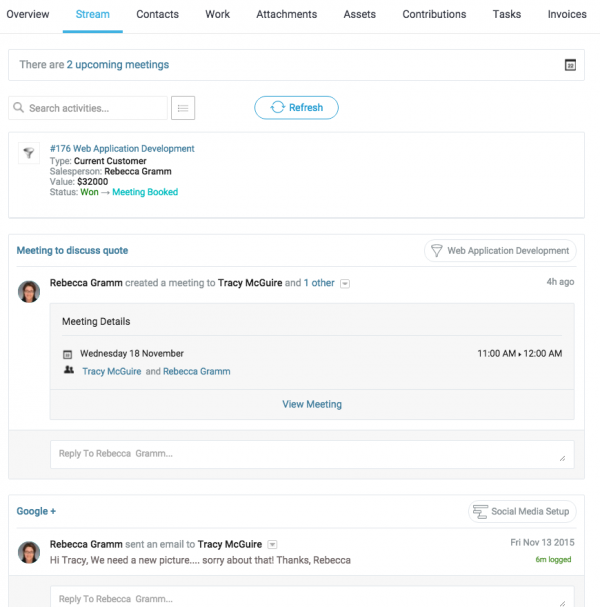The height and width of the screenshot is (607, 600).
Task: Click the funnel icon next to #176 sale
Action: (28, 153)
